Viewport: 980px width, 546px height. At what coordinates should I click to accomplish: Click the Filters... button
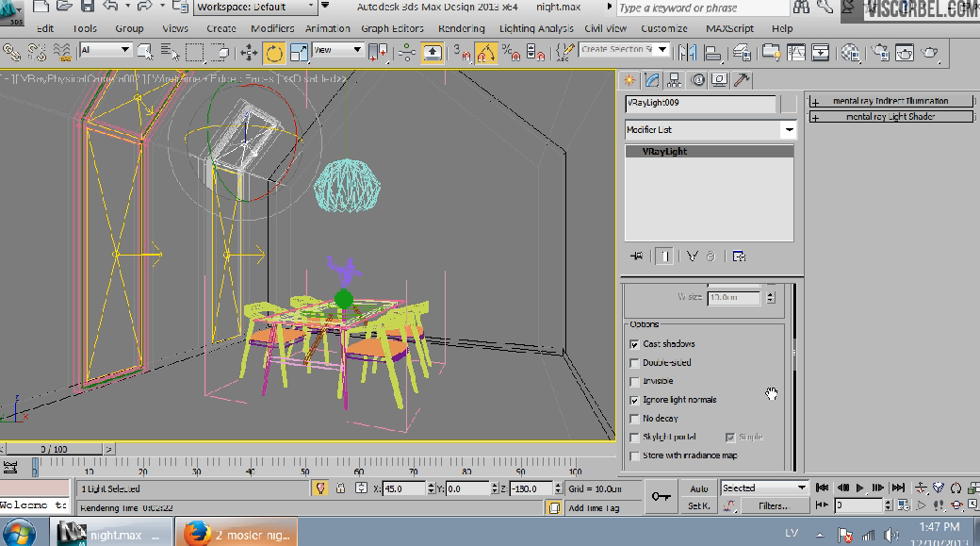(773, 506)
